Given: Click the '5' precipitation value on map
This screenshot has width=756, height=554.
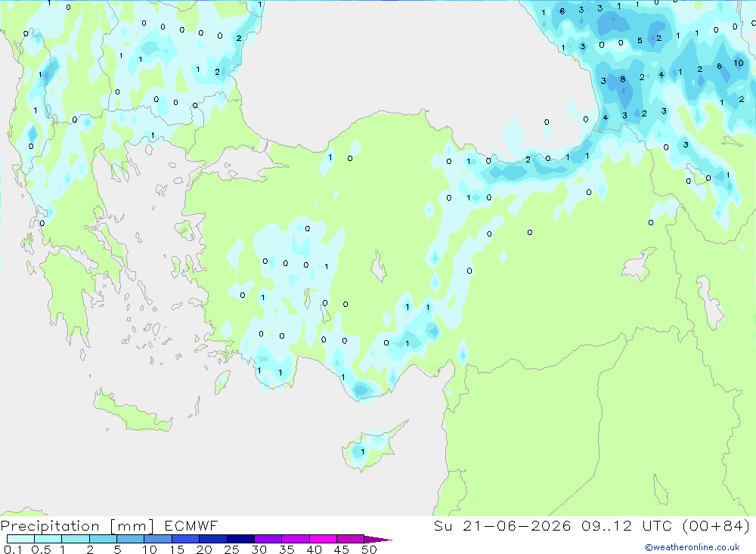Looking at the screenshot, I should point(640,41).
